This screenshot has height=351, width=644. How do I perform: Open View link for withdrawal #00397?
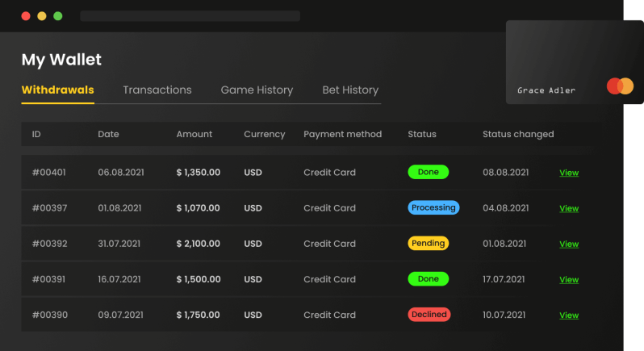[569, 208]
